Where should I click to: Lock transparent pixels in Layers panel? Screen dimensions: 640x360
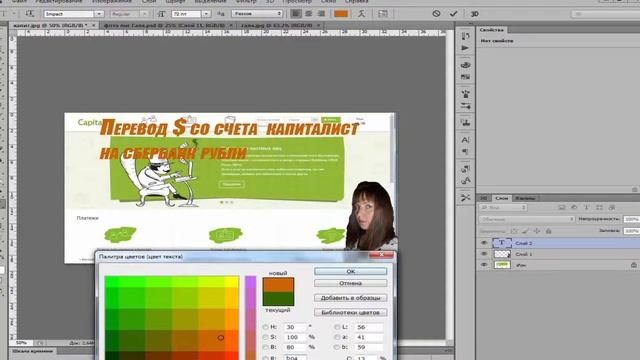[514, 231]
